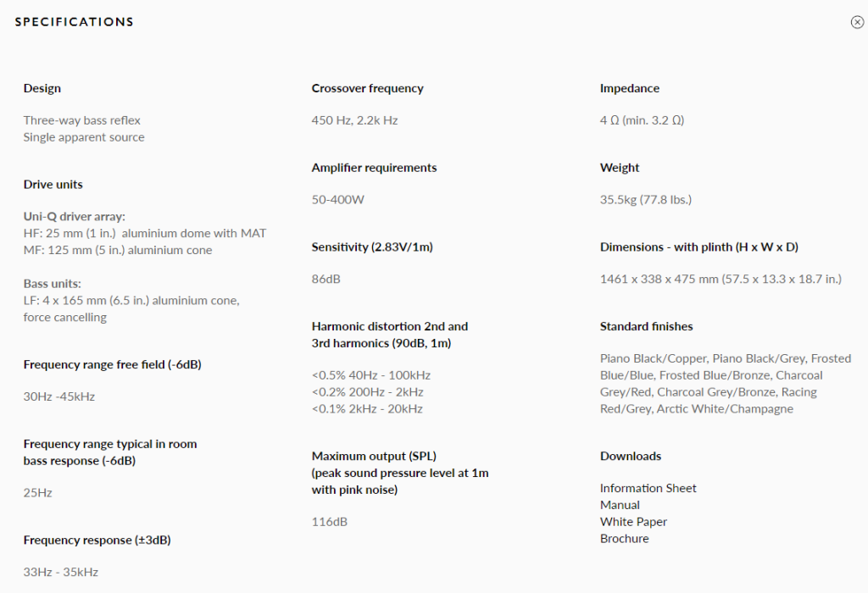Select the 50-400W amplifier value
Screen dimensions: 868x593
[337, 200]
